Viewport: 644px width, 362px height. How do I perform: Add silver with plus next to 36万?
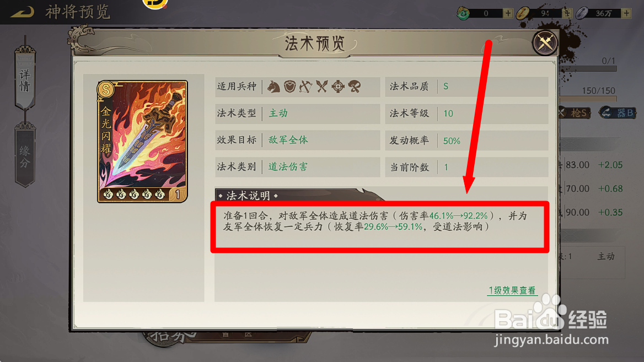coord(626,13)
